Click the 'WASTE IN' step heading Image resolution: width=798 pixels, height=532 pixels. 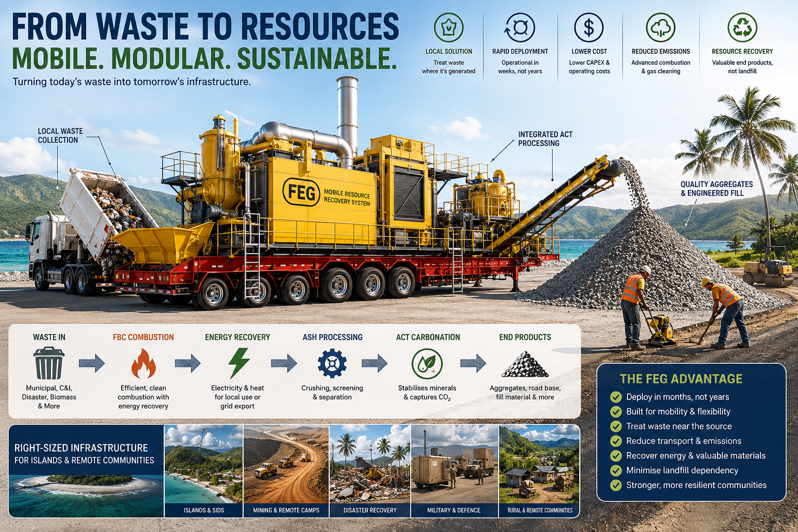[49, 337]
